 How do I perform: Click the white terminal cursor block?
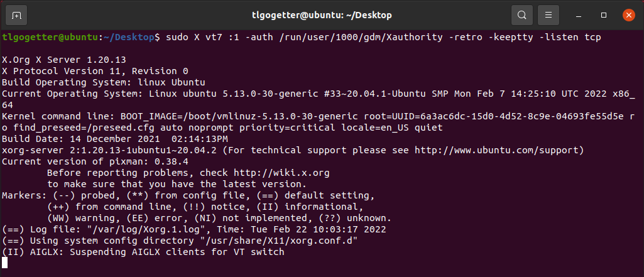(x=5, y=263)
